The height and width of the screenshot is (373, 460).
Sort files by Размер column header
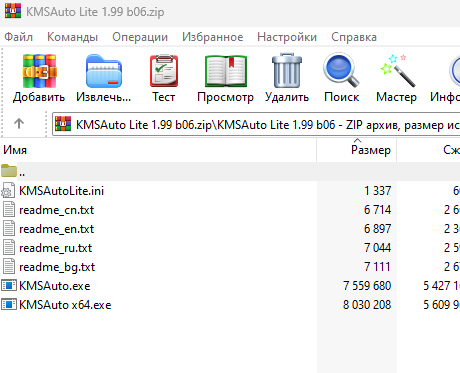[357, 150]
